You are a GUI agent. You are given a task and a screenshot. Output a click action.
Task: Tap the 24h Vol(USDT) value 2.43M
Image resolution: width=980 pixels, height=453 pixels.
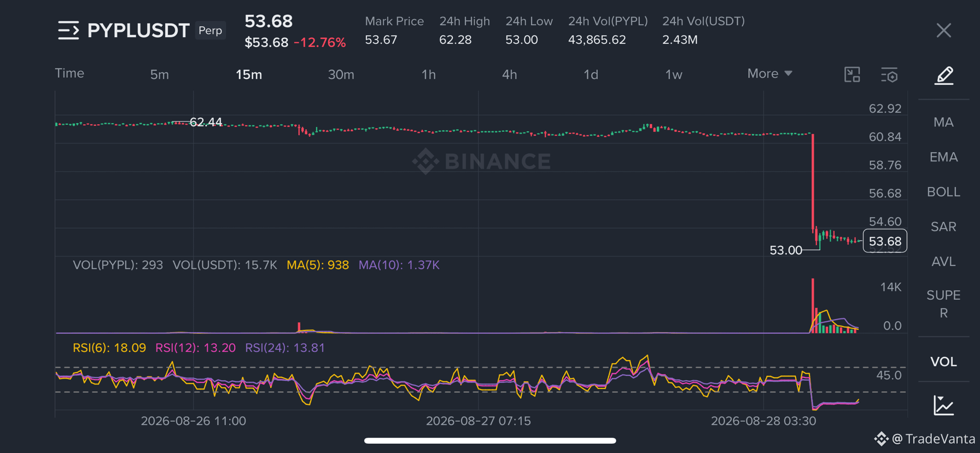point(680,40)
